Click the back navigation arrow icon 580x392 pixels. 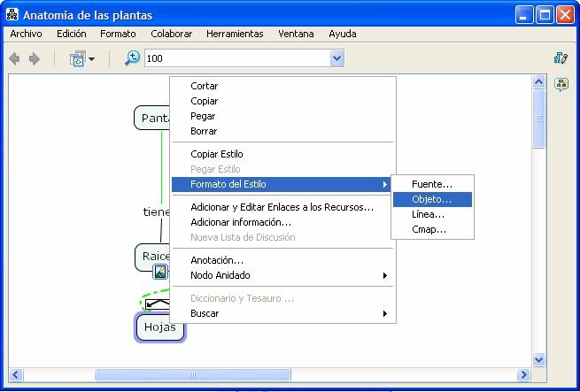point(14,58)
